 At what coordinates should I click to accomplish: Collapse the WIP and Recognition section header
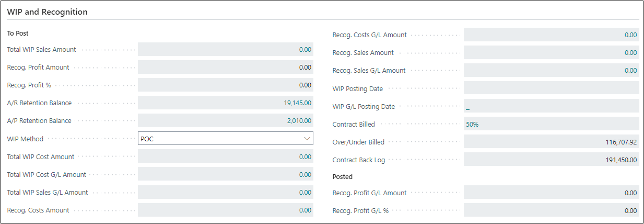coord(48,12)
